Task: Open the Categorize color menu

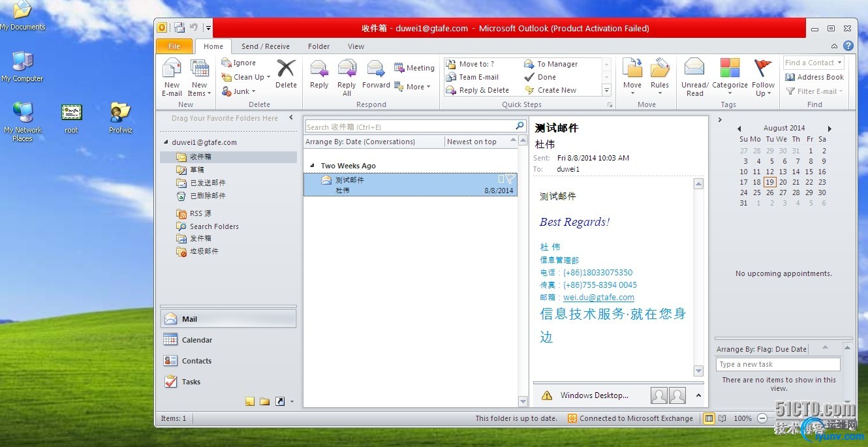Action: pyautogui.click(x=730, y=77)
